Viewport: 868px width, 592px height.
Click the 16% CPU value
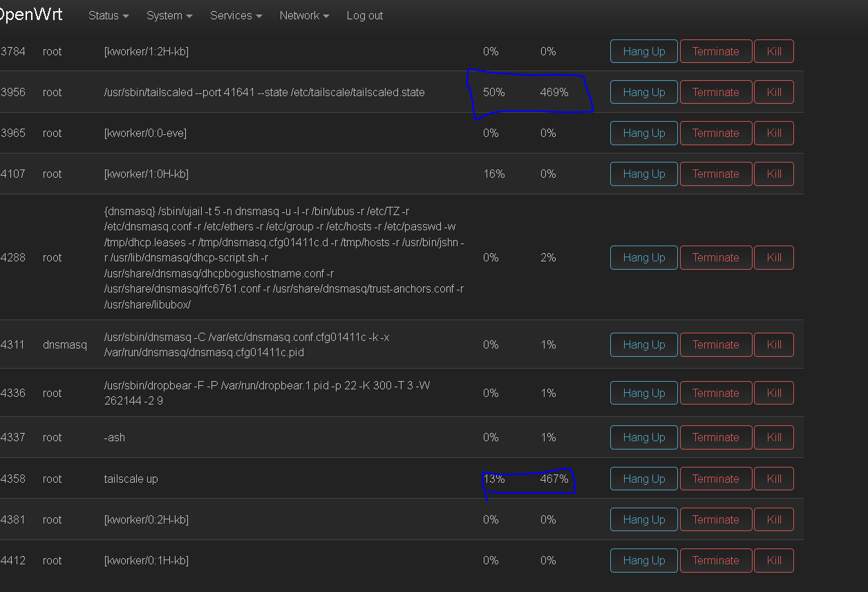point(494,174)
